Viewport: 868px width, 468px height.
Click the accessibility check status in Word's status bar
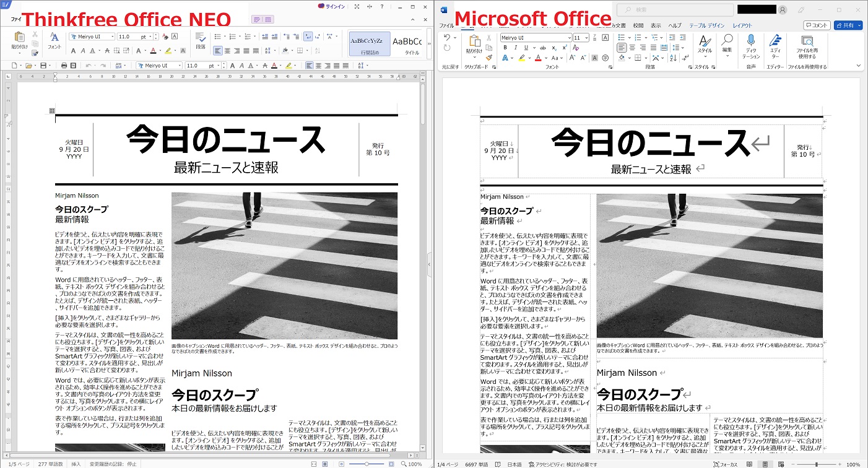(x=563, y=464)
